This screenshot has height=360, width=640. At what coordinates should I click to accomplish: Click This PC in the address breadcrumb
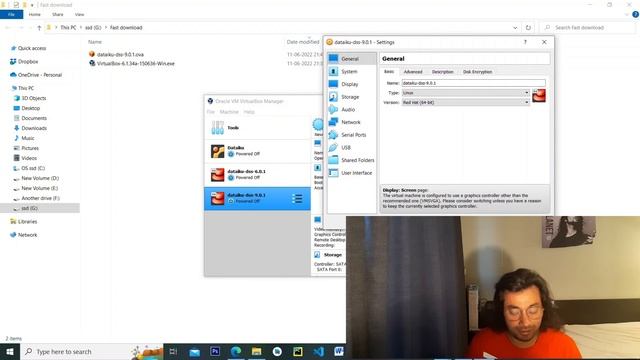[68, 28]
